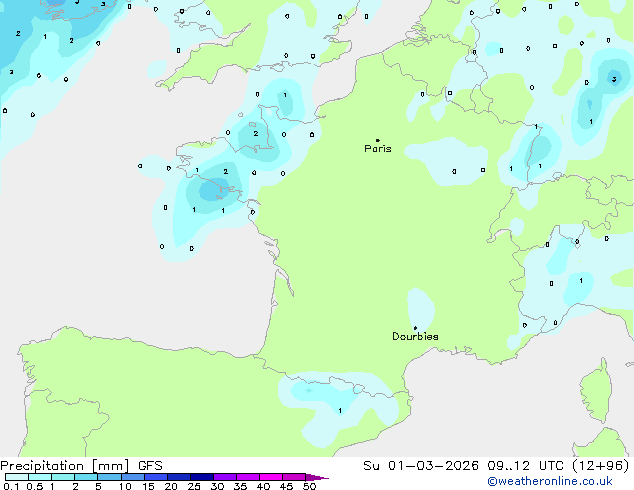The image size is (634, 490).
Task: Click the above-50 mm legend arrow tip
Action: 317,477
